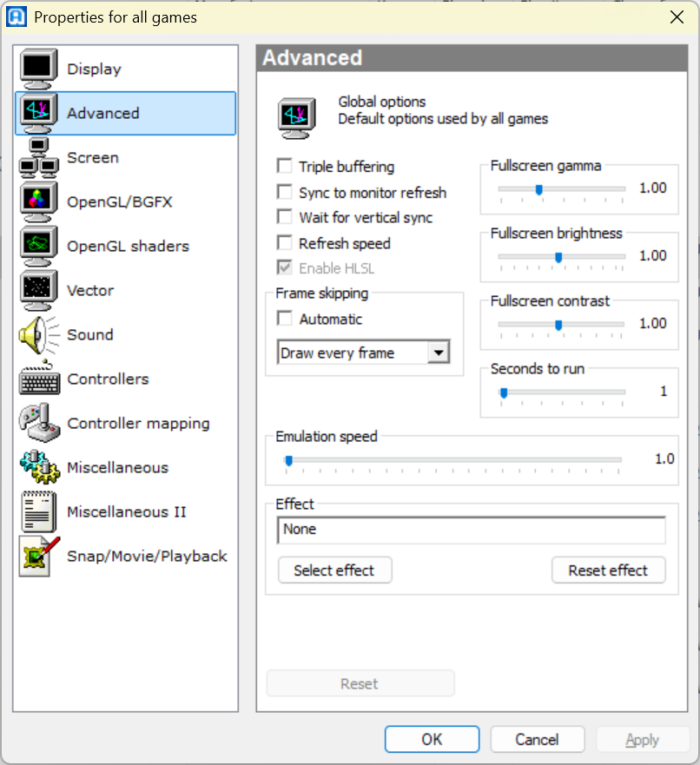Check Wait for vertical sync

[284, 216]
